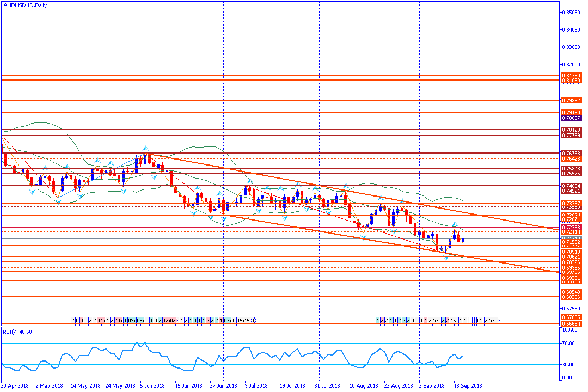Select the 0.72368 price level label
The image size is (588, 392).
tap(571, 228)
